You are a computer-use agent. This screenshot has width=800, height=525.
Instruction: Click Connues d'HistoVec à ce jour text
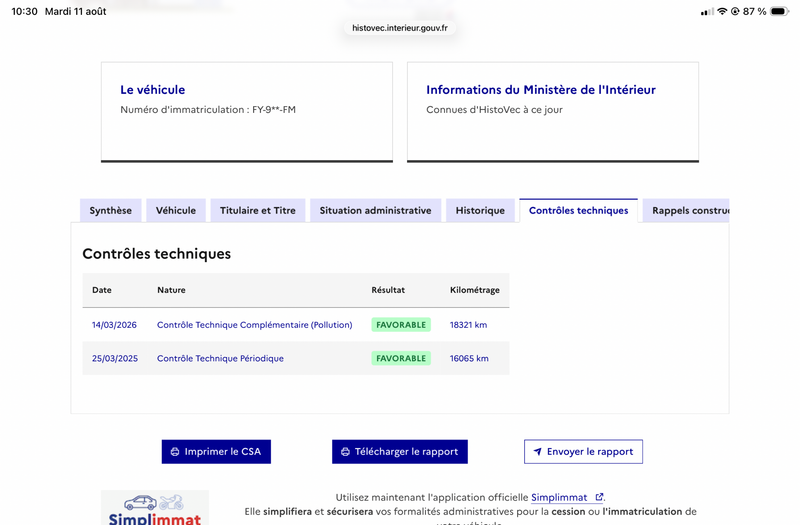(494, 109)
